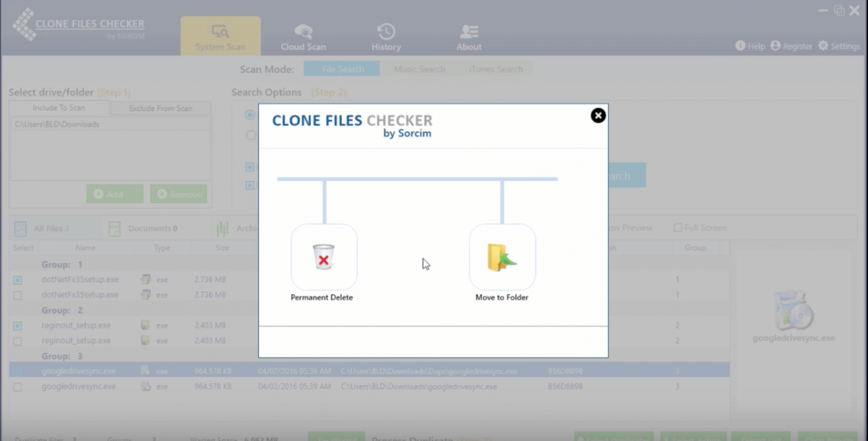Sort by the Size column header
Viewport: 868px width, 441px height.
click(x=222, y=247)
